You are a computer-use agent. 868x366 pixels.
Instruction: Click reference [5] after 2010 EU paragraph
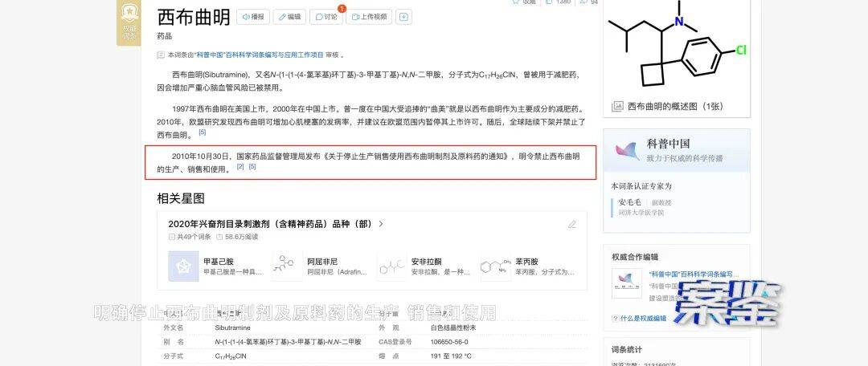coord(203,132)
